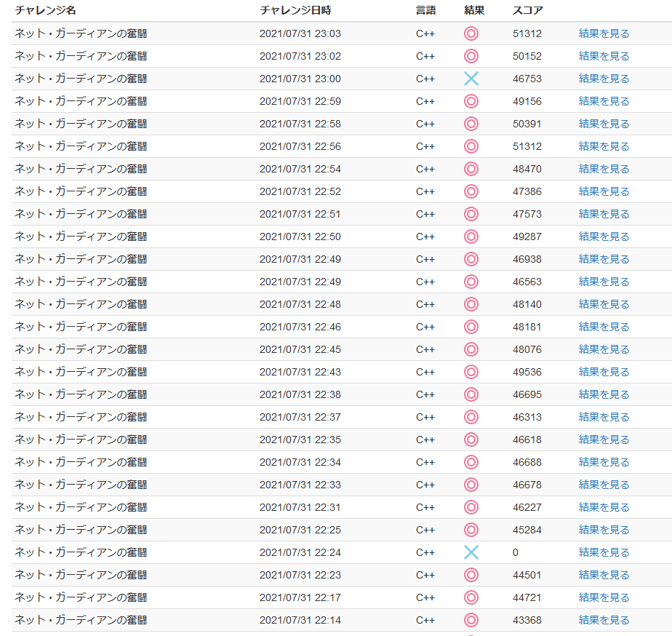Click the チャレンジ日時 column header
Viewport: 672px width, 636px height.
click(x=296, y=10)
